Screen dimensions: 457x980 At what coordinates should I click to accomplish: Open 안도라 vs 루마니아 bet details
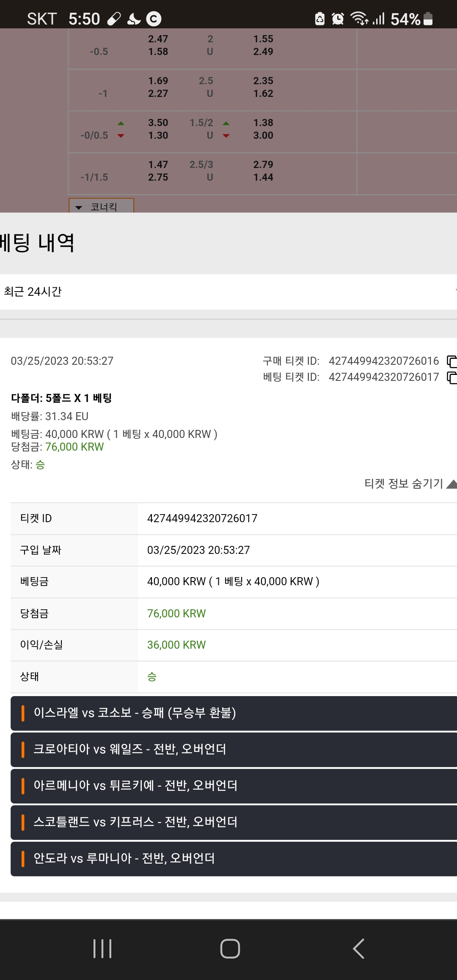(234, 859)
